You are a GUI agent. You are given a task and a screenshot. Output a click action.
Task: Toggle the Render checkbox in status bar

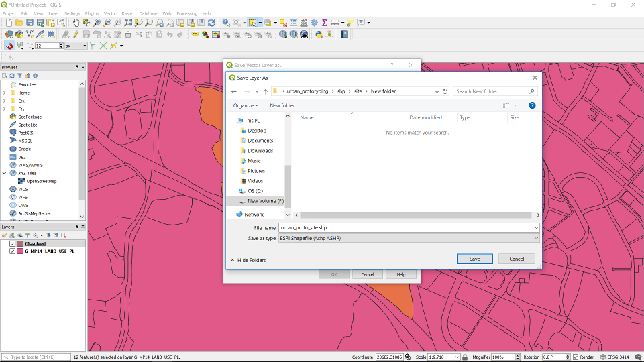coord(576,357)
